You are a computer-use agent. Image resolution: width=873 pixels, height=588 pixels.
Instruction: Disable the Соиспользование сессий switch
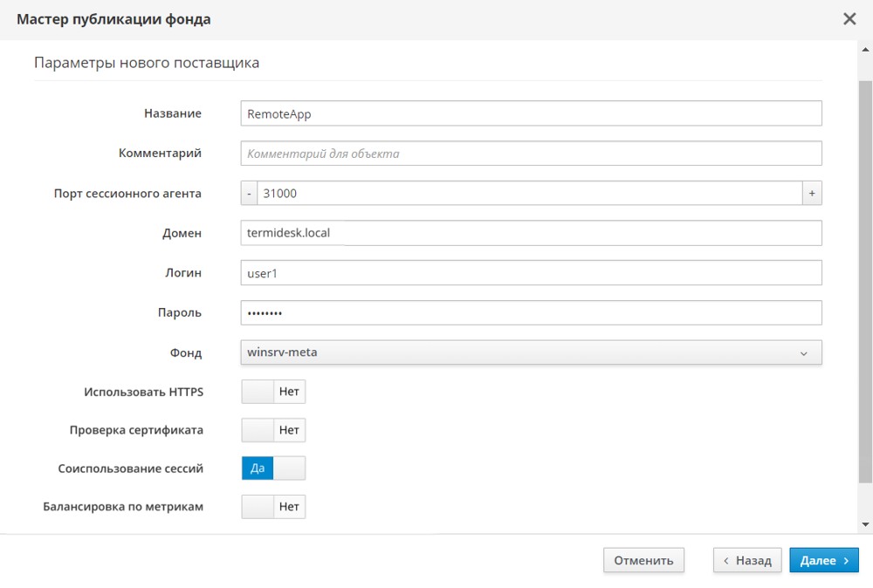click(273, 468)
